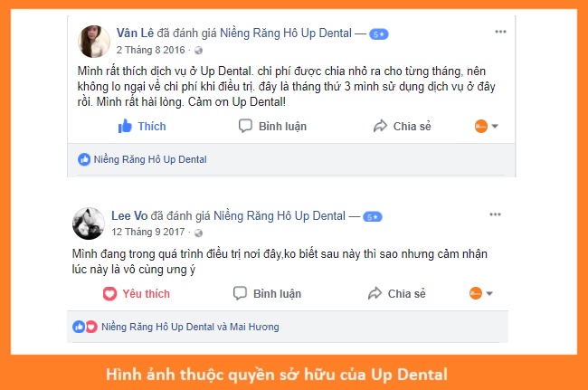
Task: Open Lee Vo's profile name link
Action: point(129,215)
